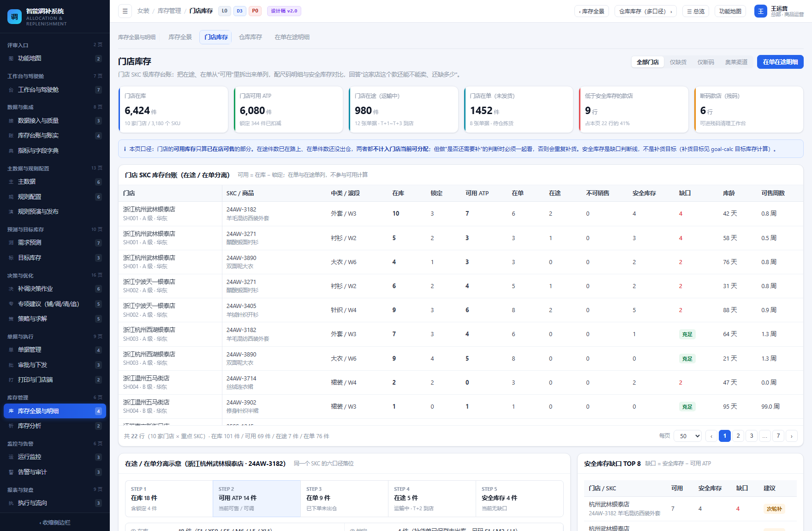This screenshot has height=531, width=812.
Task: Open 数据接入与质量 sidebar item
Action: pos(55,121)
